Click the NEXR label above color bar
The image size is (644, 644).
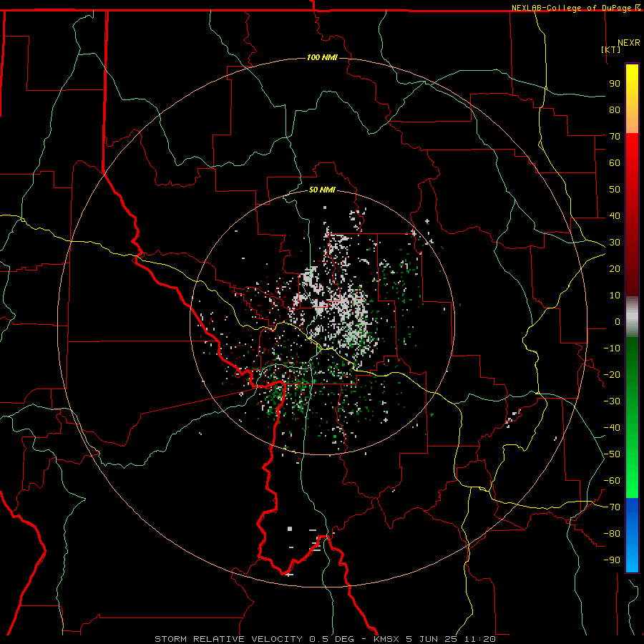(x=629, y=43)
